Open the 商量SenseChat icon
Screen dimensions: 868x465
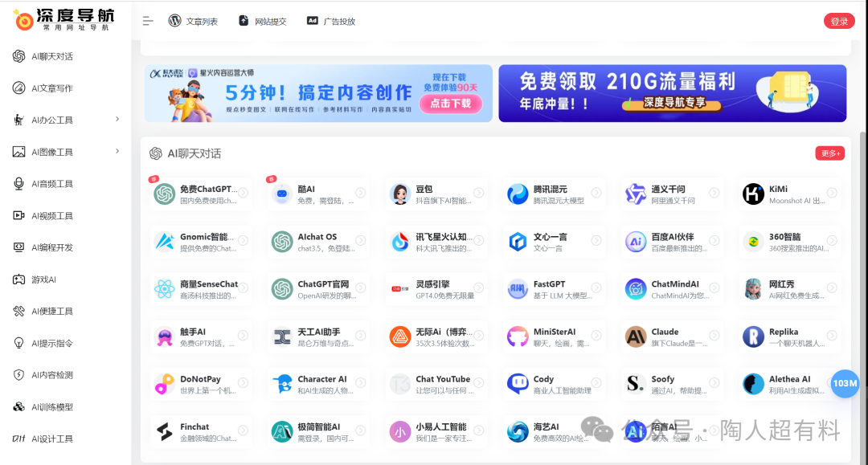coord(165,289)
